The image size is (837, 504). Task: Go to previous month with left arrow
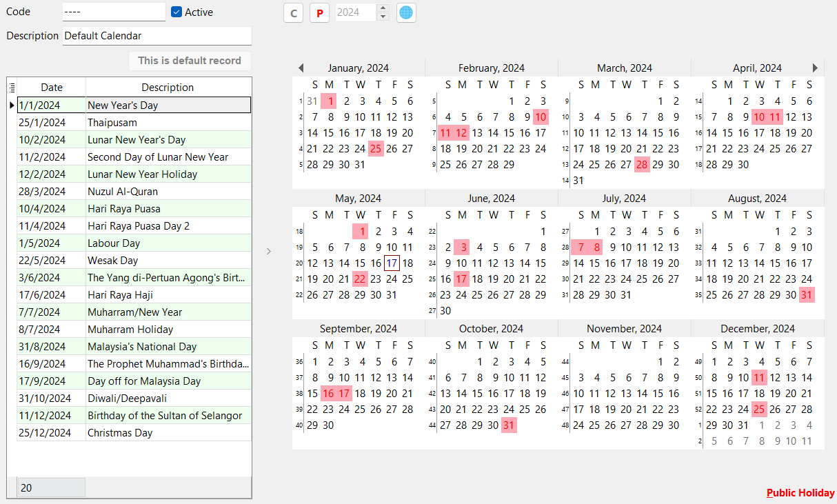coord(301,68)
